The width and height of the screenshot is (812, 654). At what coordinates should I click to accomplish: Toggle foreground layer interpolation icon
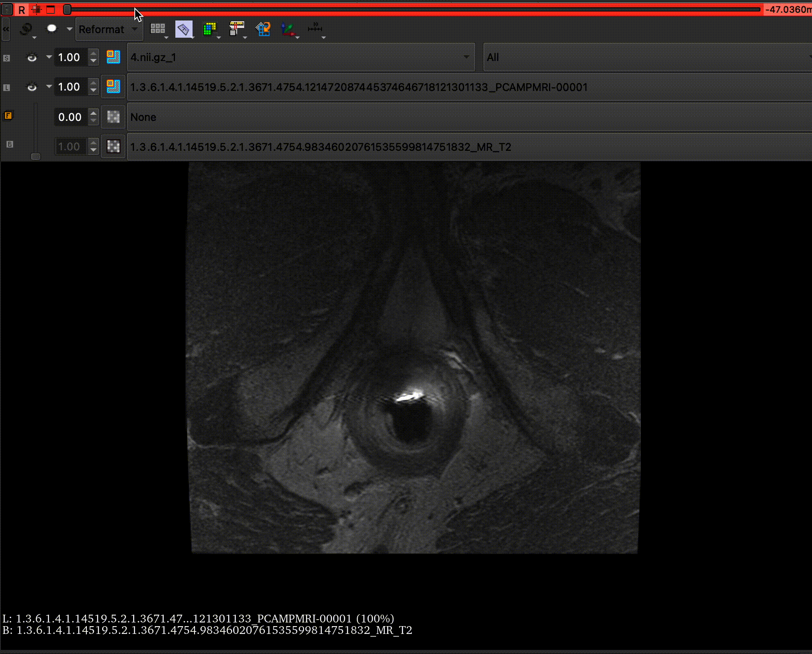113,117
